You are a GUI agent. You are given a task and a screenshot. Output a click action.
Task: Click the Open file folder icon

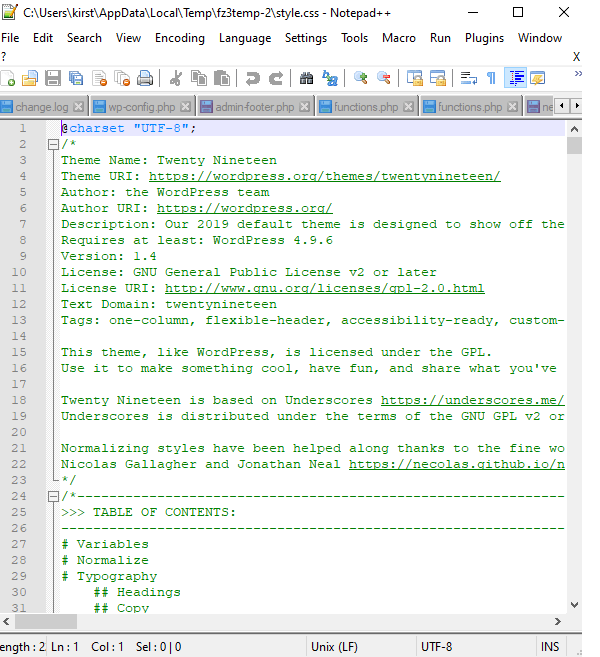[x=30, y=78]
